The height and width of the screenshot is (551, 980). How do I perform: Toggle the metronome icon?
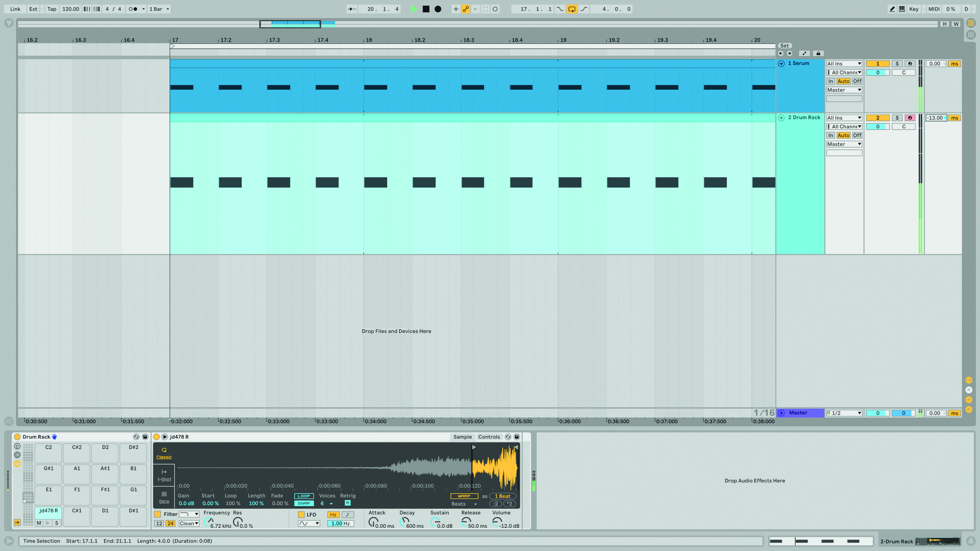pyautogui.click(x=133, y=9)
